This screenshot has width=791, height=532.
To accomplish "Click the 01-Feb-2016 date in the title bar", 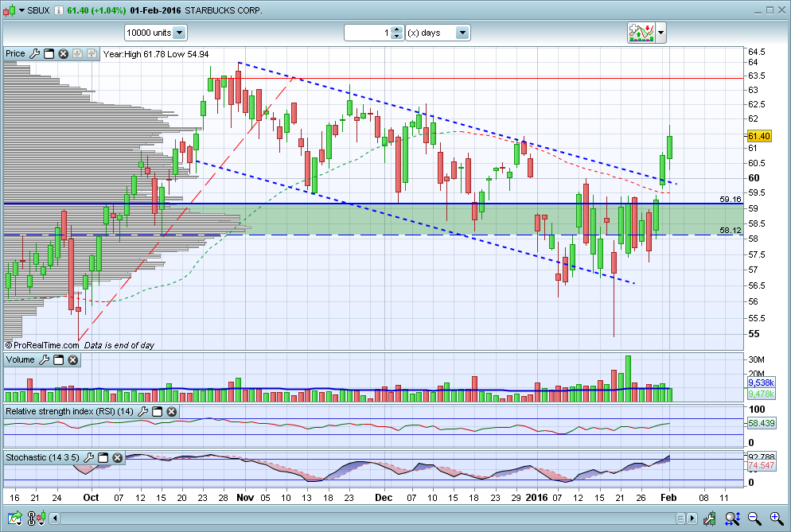I will (x=155, y=10).
